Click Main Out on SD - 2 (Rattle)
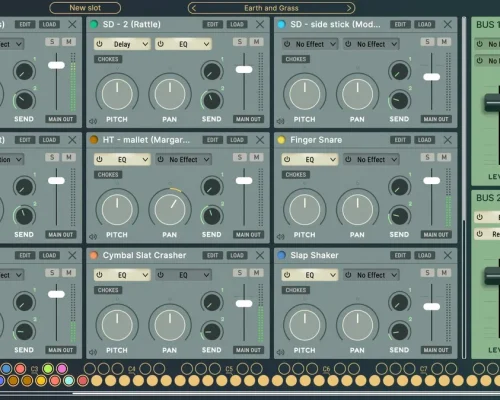This screenshot has width=500, height=400. [248, 119]
